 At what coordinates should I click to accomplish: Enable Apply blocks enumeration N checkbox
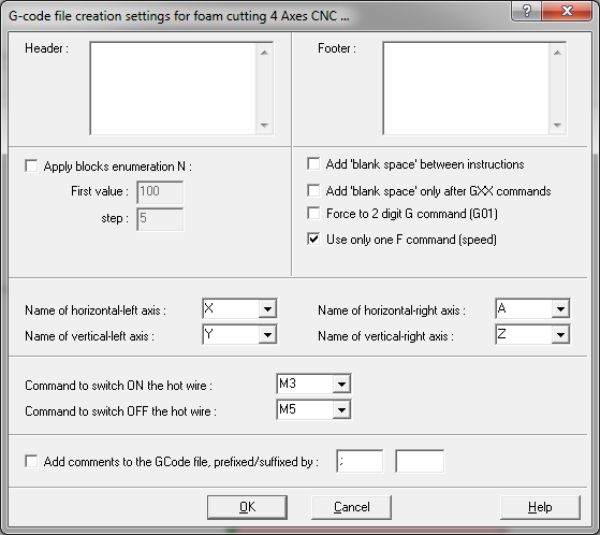pyautogui.click(x=31, y=166)
